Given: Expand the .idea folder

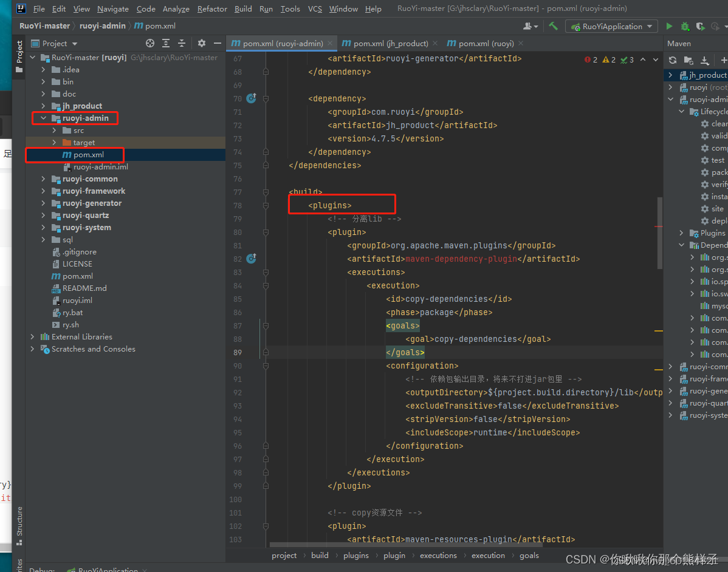Looking at the screenshot, I should [43, 70].
